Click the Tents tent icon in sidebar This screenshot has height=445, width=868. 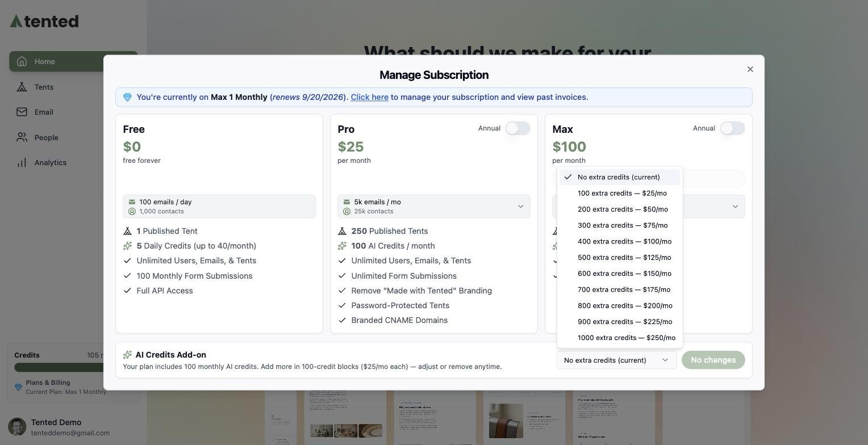(22, 87)
